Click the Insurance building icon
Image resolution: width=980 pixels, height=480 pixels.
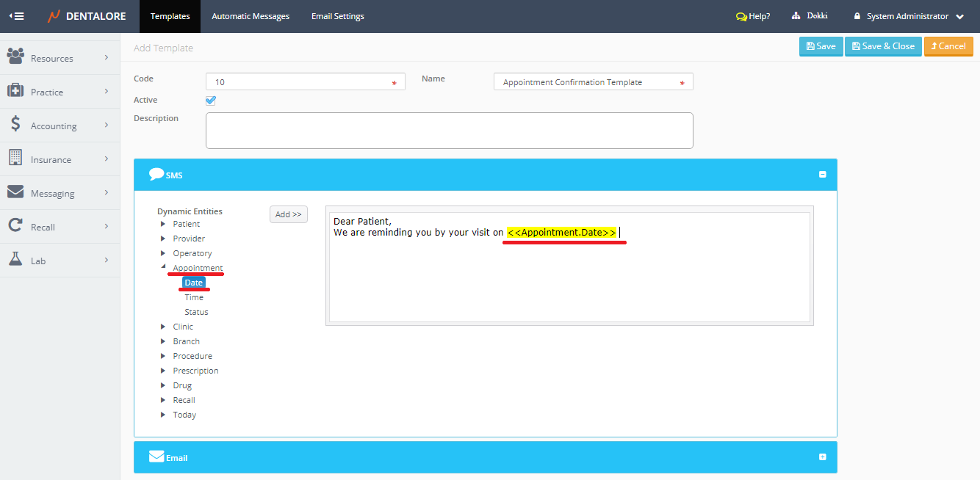15,158
